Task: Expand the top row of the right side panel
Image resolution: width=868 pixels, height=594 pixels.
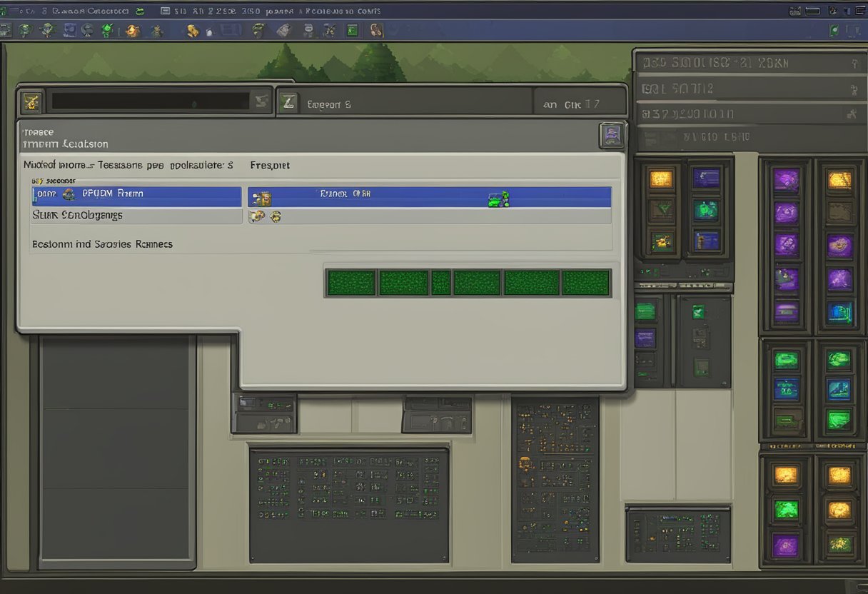Action: pos(742,64)
